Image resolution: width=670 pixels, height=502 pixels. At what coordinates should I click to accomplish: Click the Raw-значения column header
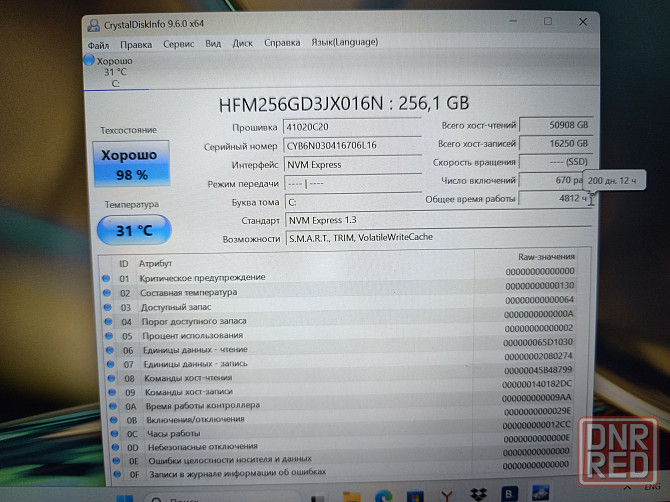[x=546, y=257]
